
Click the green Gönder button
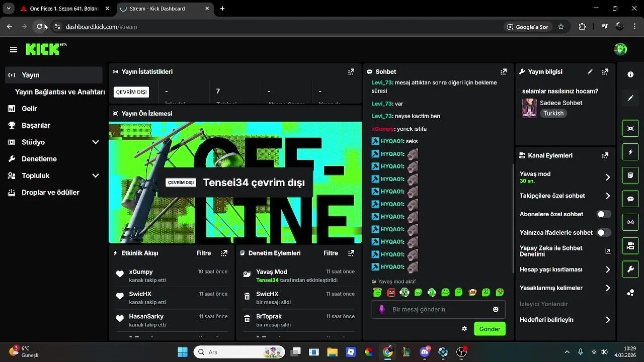[490, 329]
